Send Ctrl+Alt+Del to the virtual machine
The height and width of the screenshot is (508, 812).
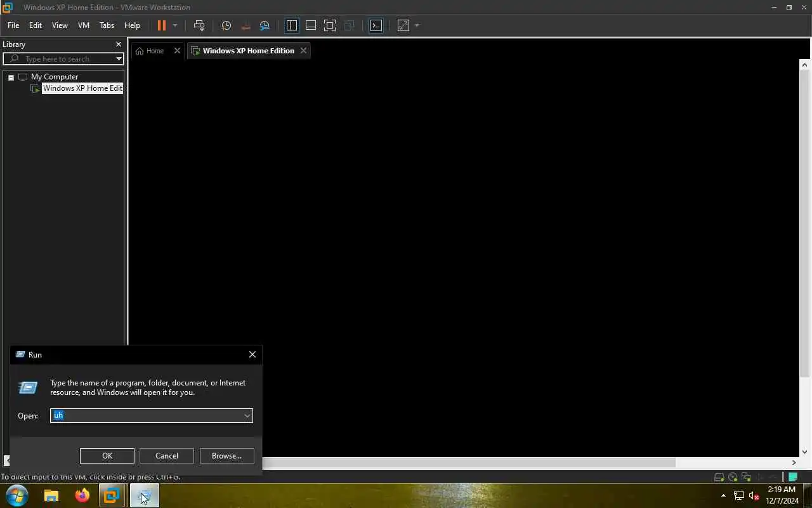click(x=199, y=25)
